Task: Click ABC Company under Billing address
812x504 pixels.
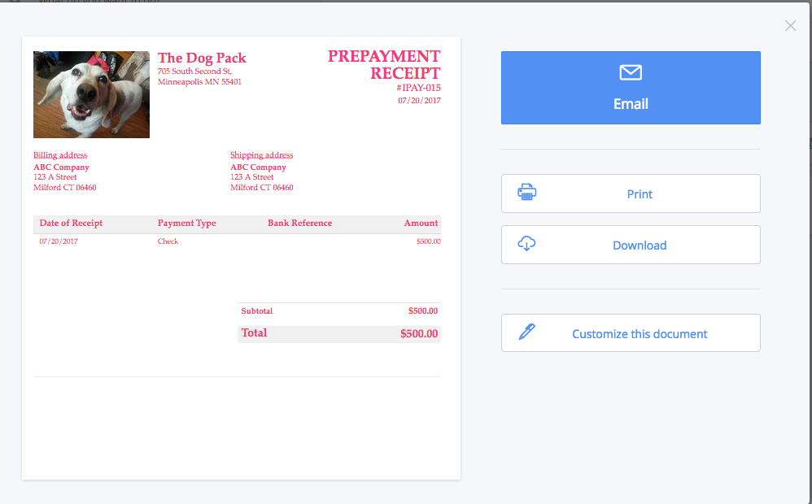Action: pos(62,167)
